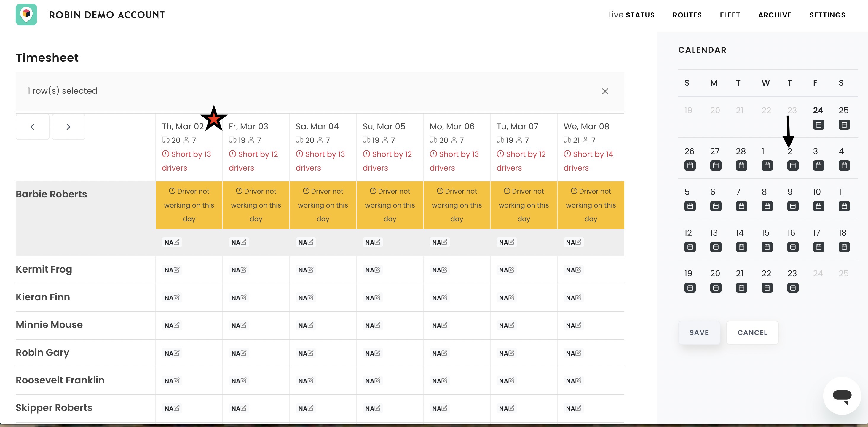Image resolution: width=868 pixels, height=427 pixels.
Task: Click the Timesheet heading
Action: coord(47,58)
